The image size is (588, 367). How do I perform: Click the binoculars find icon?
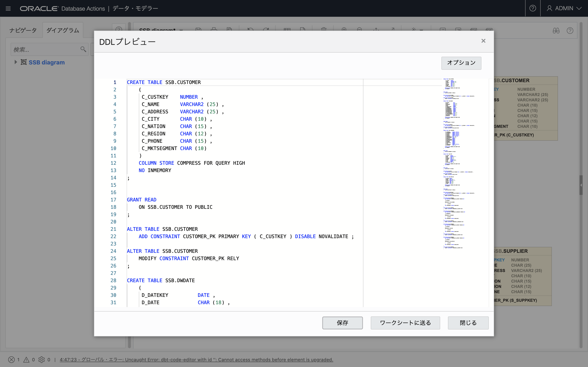[x=556, y=31]
